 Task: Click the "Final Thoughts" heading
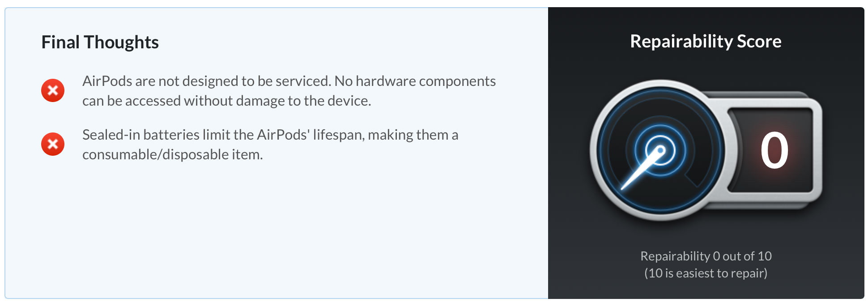click(x=100, y=42)
